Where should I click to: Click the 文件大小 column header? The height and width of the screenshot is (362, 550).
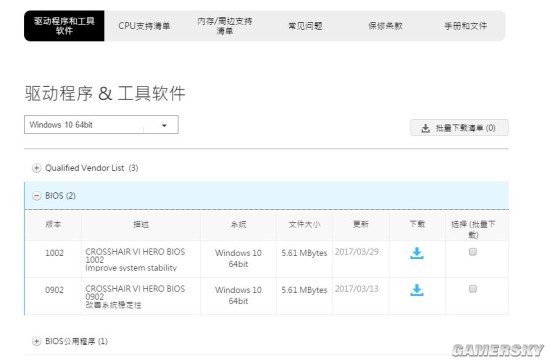tap(304, 224)
